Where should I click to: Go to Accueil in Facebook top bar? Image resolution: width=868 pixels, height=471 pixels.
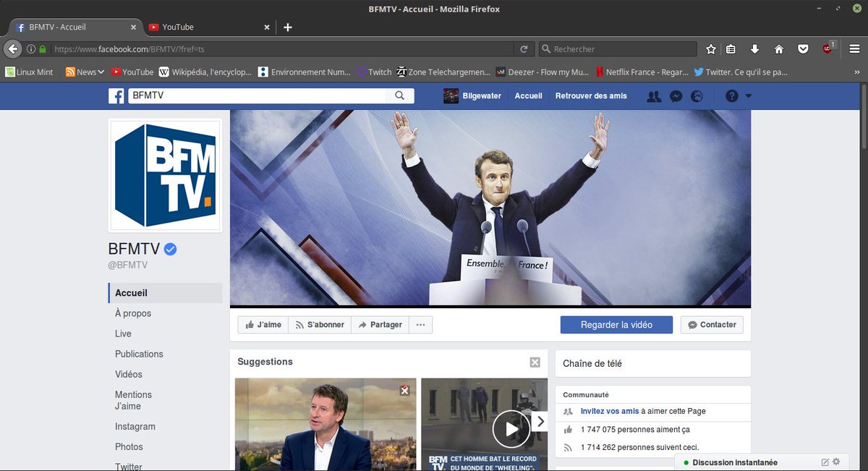pos(528,96)
